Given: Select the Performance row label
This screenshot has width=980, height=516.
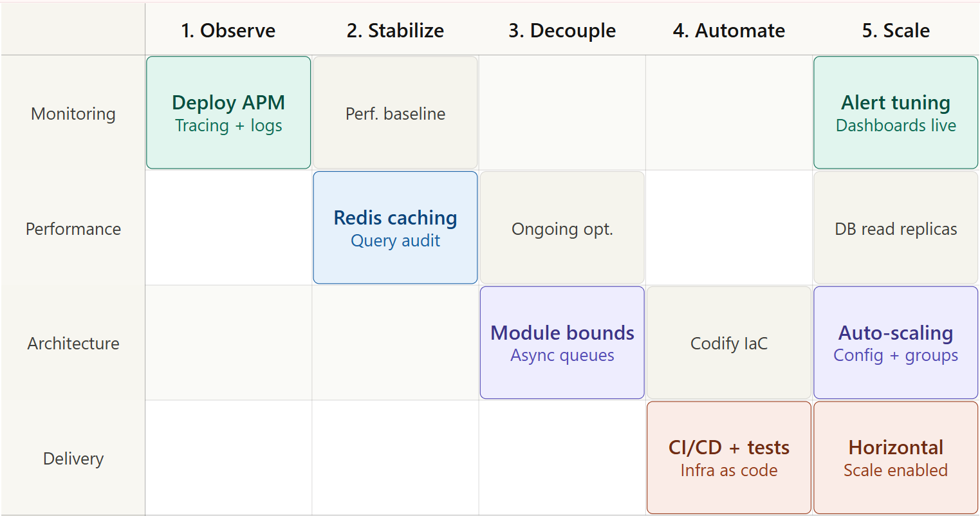Looking at the screenshot, I should coord(73,228).
